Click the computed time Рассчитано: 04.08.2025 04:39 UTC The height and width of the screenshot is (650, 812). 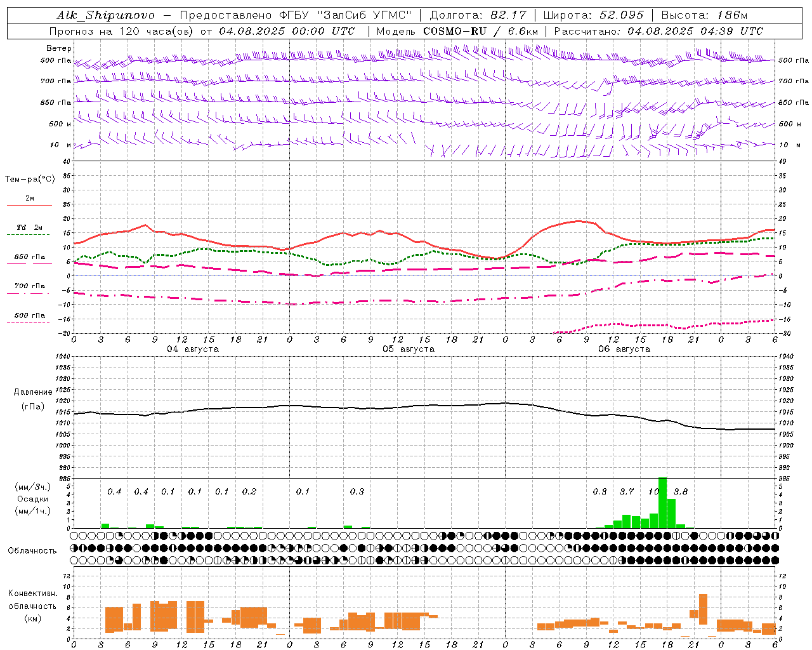coord(658,31)
